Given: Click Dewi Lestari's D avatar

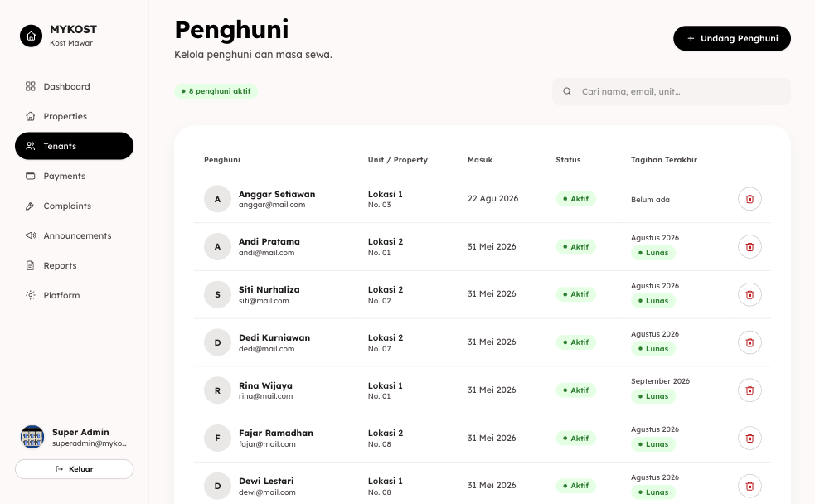Looking at the screenshot, I should click(x=217, y=486).
